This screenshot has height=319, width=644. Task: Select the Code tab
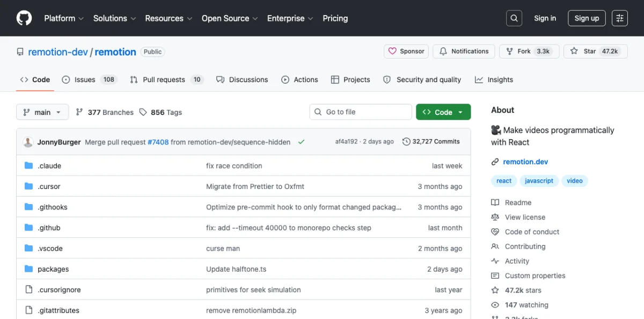(x=35, y=79)
